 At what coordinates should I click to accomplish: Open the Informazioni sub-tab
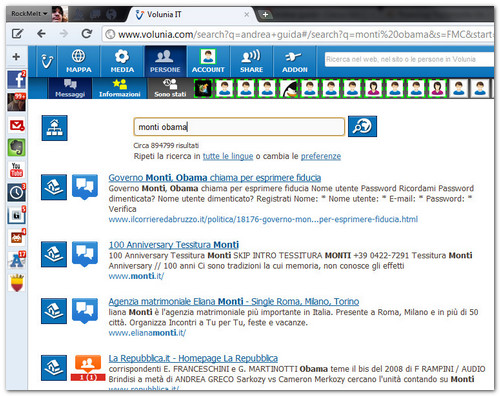(119, 88)
